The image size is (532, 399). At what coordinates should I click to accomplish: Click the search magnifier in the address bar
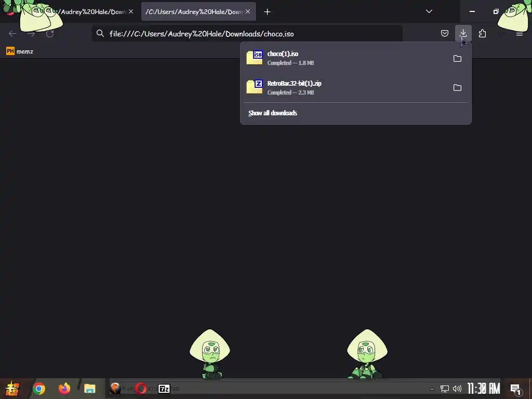100,33
